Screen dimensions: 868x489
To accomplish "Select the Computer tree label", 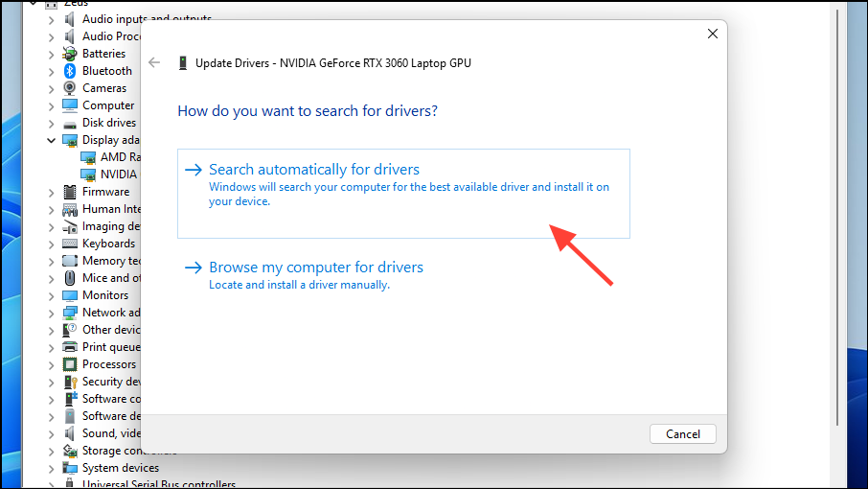I will tap(108, 105).
